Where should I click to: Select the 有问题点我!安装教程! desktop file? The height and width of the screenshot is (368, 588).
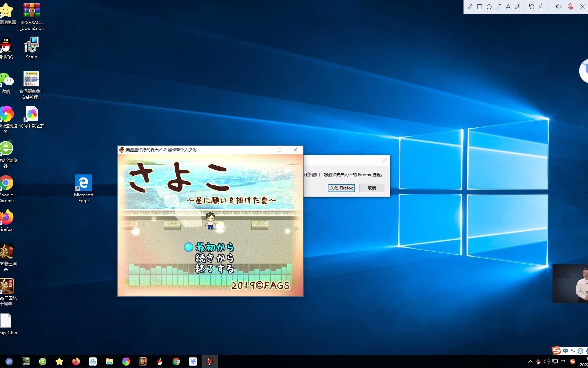[x=31, y=85]
